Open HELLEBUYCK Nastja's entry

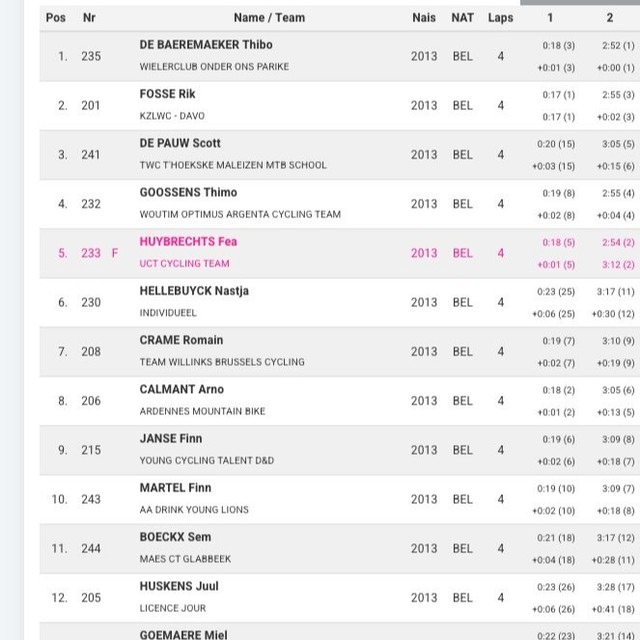point(340,302)
